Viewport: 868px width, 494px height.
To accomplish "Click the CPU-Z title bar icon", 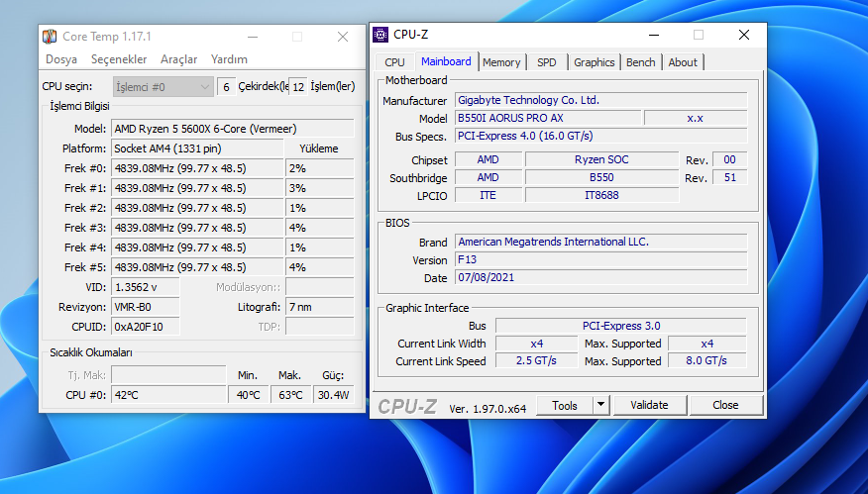I will tap(380, 35).
